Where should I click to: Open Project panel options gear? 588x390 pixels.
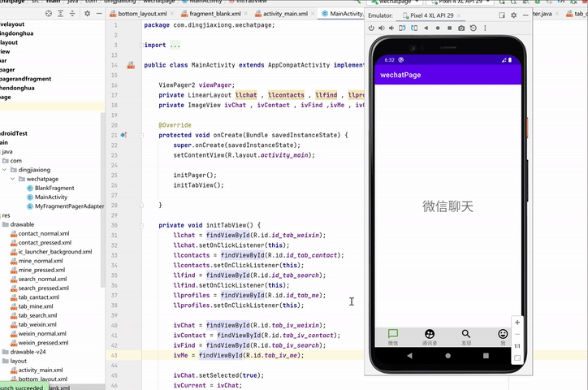click(x=88, y=14)
